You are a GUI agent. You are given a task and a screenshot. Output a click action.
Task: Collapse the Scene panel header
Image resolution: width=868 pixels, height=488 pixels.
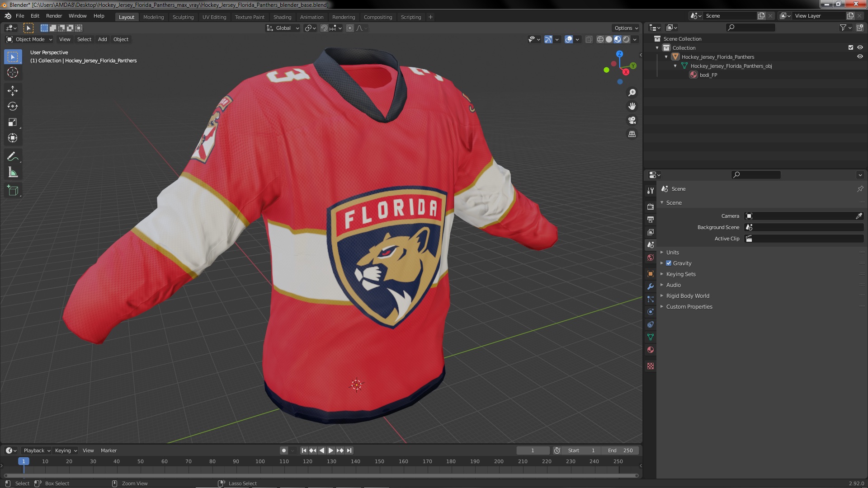point(674,203)
